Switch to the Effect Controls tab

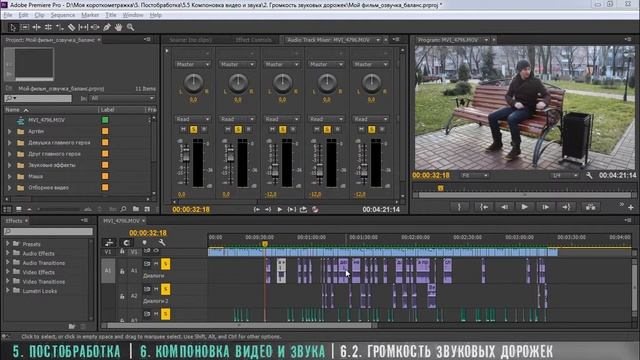(253, 40)
